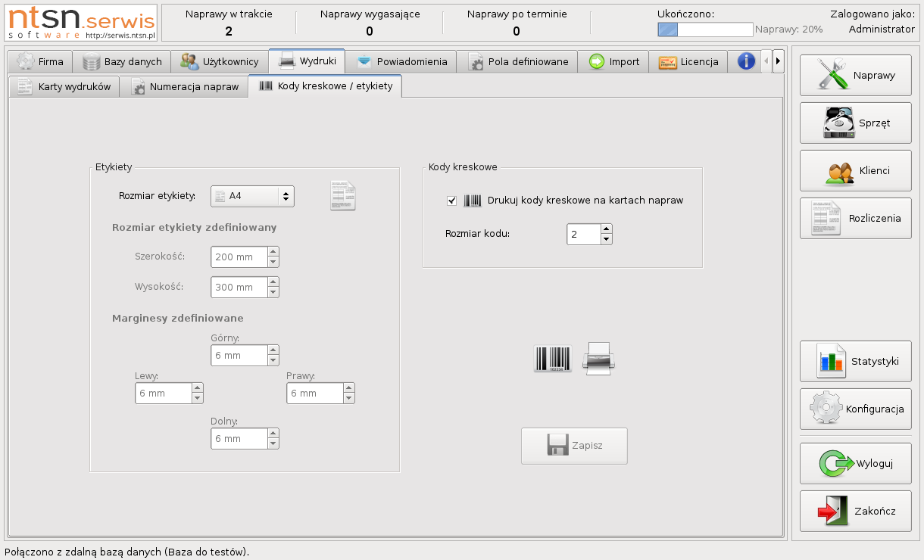Viewport: 924px width, 560px height.
Task: Open the Numeracja napraw subtab
Action: pyautogui.click(x=185, y=87)
